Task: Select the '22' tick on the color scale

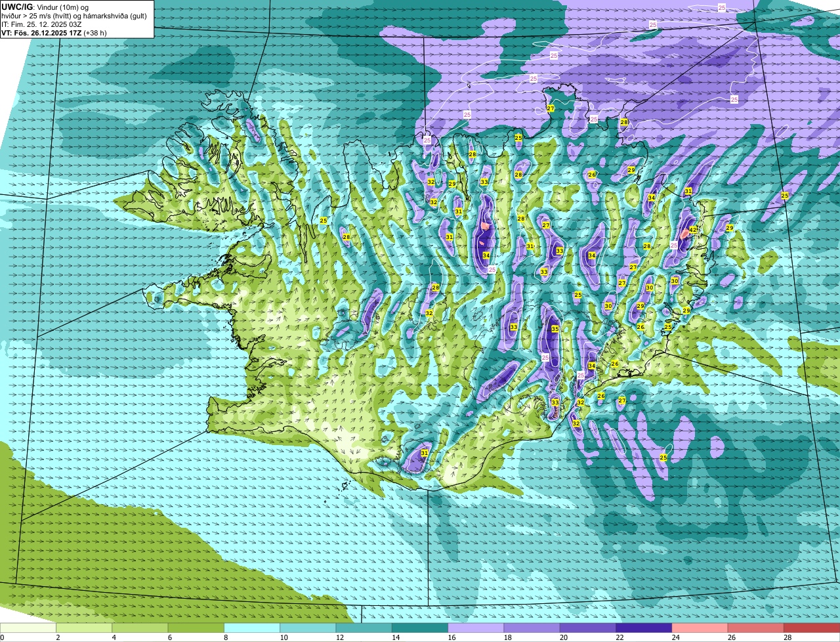Action: click(x=619, y=637)
